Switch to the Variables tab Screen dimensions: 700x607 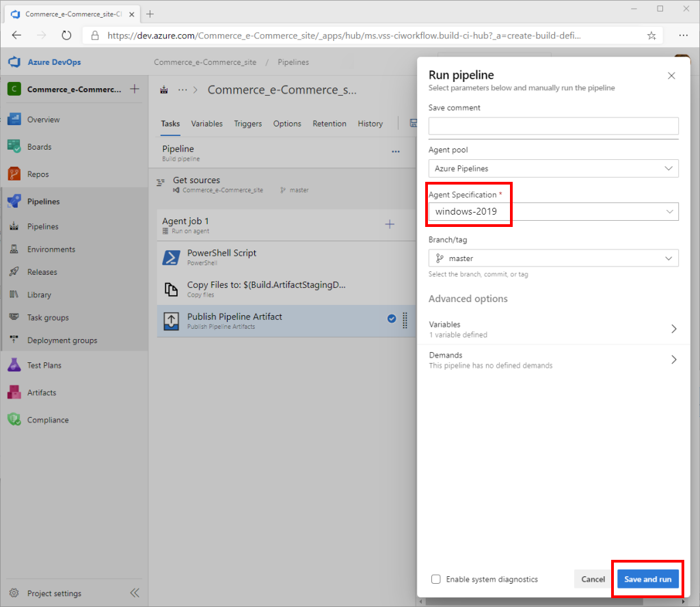(x=206, y=124)
